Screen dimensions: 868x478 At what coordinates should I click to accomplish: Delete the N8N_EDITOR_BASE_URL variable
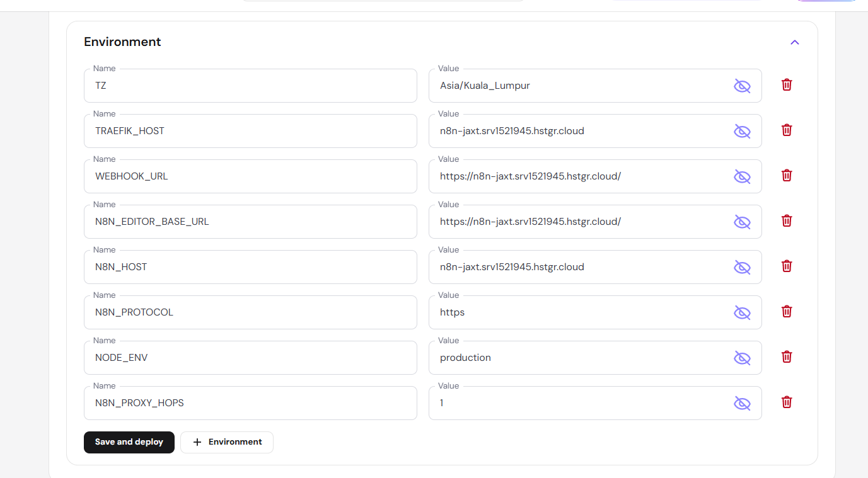[787, 221]
